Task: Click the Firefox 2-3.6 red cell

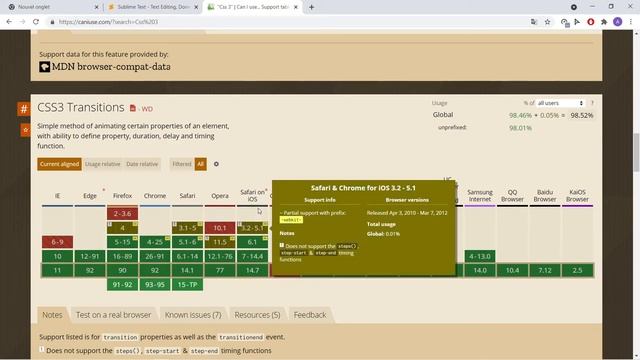Action: point(122,213)
